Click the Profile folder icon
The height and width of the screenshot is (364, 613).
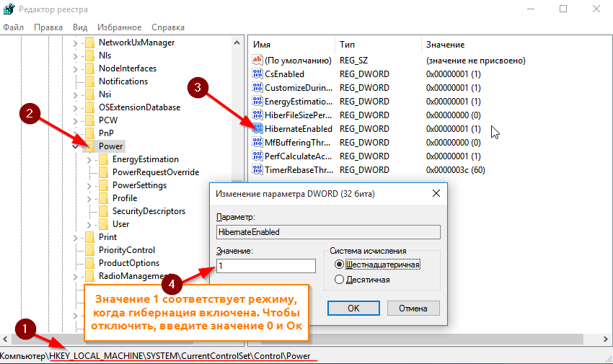pos(104,197)
